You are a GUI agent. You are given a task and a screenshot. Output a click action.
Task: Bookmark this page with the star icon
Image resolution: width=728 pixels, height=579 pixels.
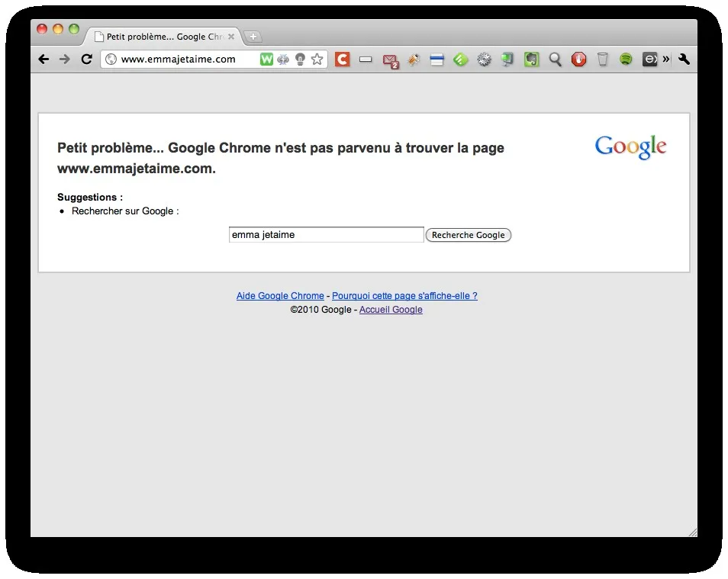317,59
